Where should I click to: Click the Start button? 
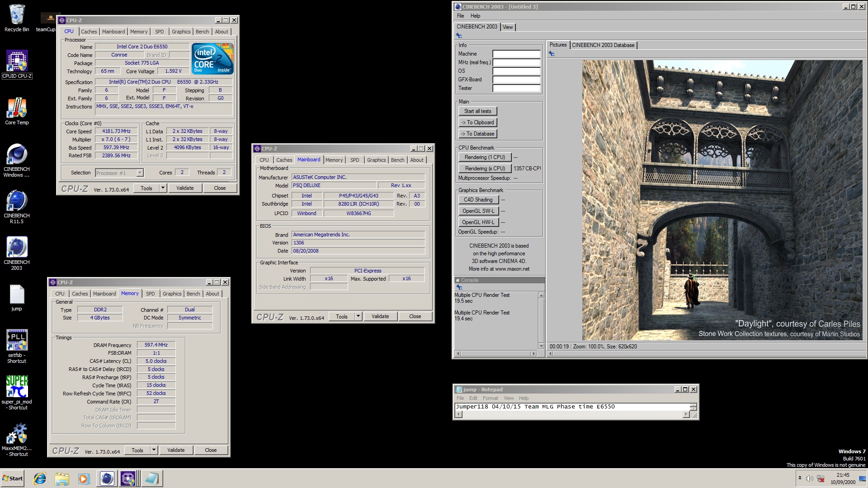click(13, 479)
